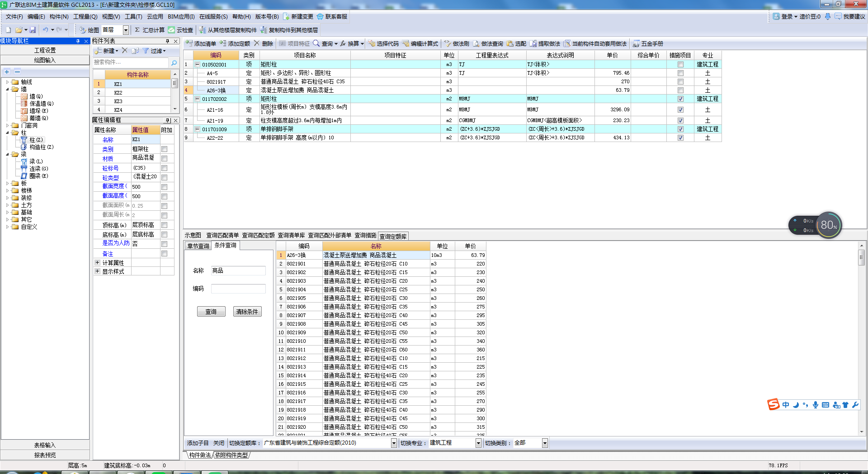
Task: Switch to 查询匹配清单 tab
Action: point(222,235)
